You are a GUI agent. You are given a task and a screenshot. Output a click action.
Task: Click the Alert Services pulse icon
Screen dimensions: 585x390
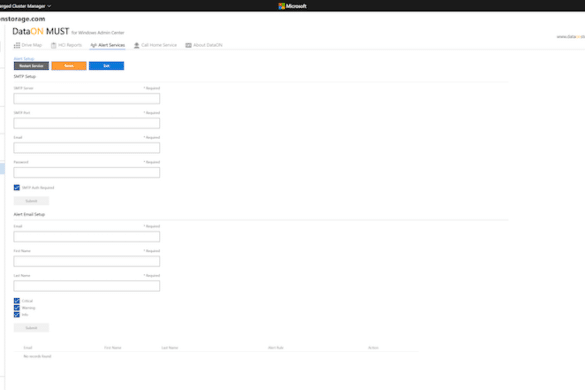click(93, 45)
